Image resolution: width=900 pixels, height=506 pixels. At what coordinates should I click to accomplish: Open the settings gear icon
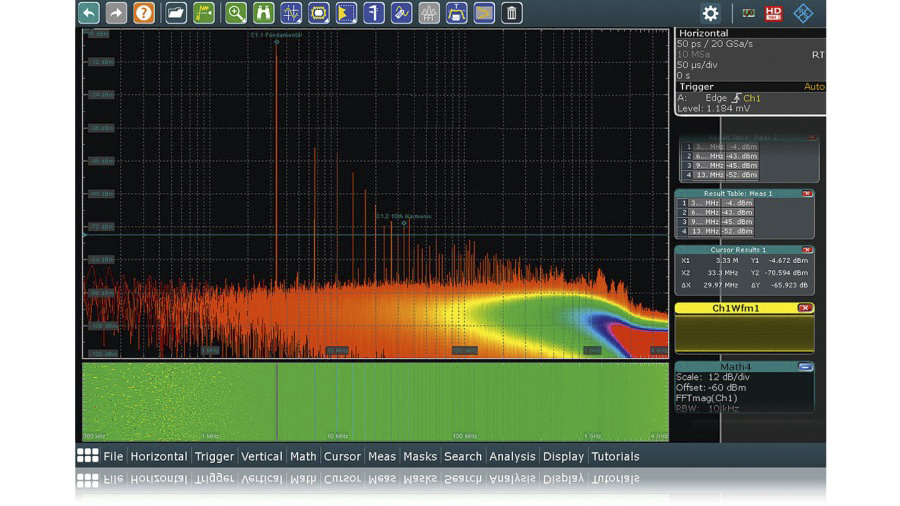point(710,13)
